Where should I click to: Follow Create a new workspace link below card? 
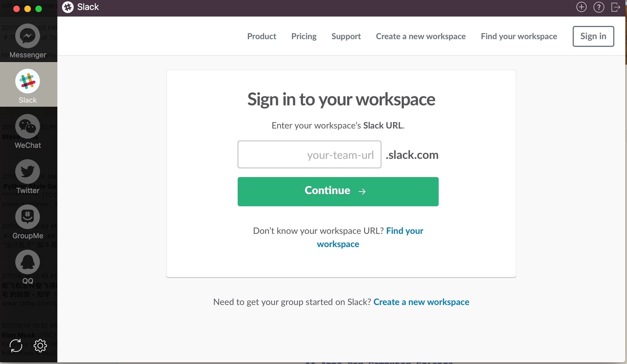pos(421,302)
